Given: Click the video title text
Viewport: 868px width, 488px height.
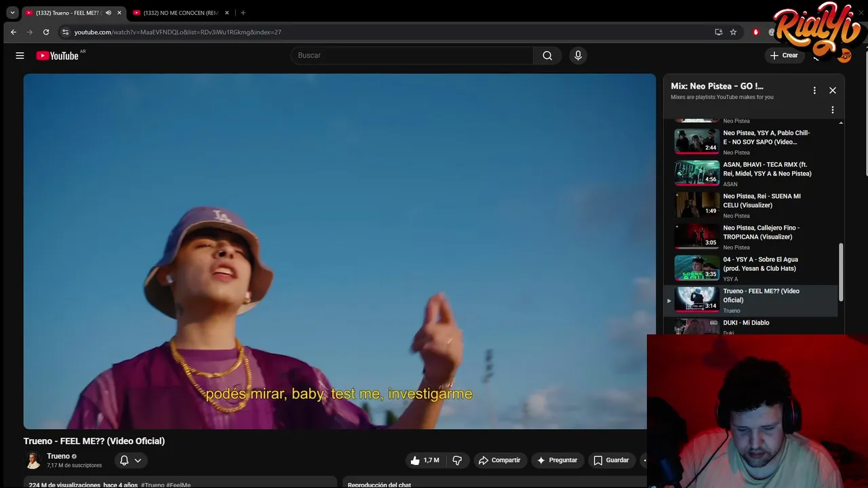Looking at the screenshot, I should [94, 441].
